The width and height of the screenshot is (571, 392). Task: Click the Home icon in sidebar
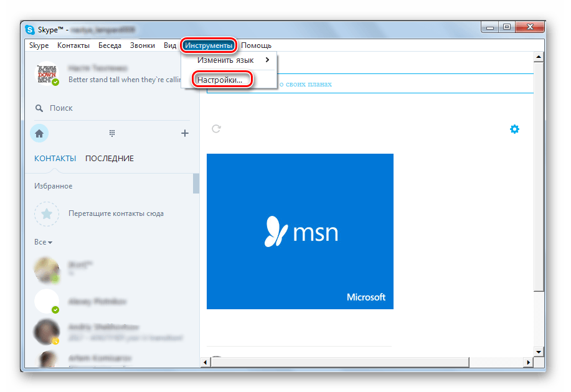[39, 133]
